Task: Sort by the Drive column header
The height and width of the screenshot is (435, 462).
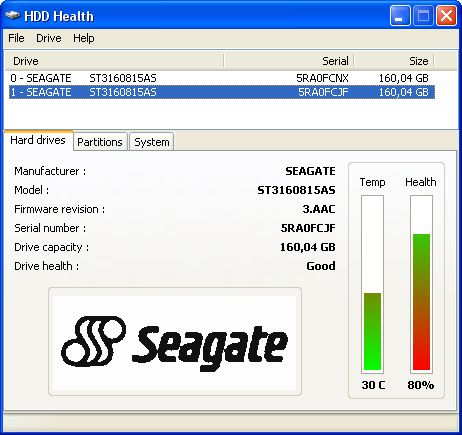Action: pos(114,61)
